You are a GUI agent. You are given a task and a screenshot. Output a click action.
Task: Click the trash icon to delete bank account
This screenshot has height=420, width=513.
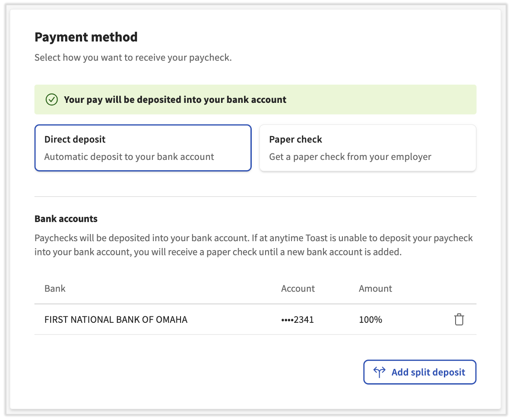tap(459, 319)
